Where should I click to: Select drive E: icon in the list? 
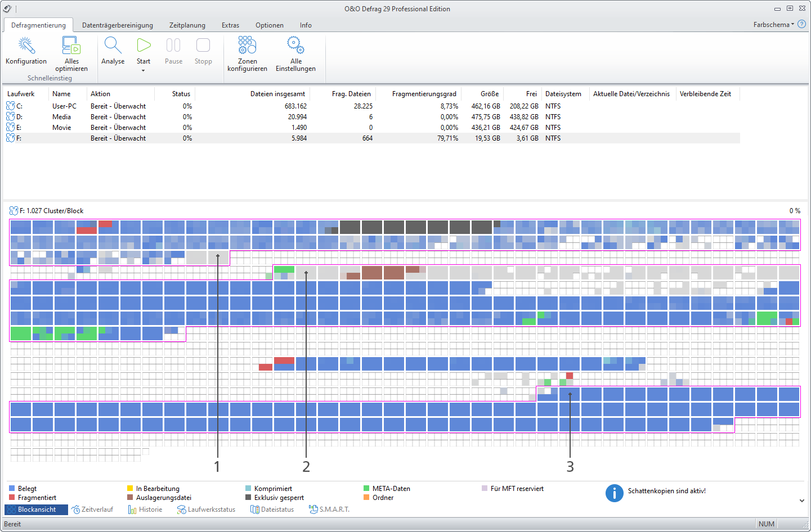click(10, 127)
